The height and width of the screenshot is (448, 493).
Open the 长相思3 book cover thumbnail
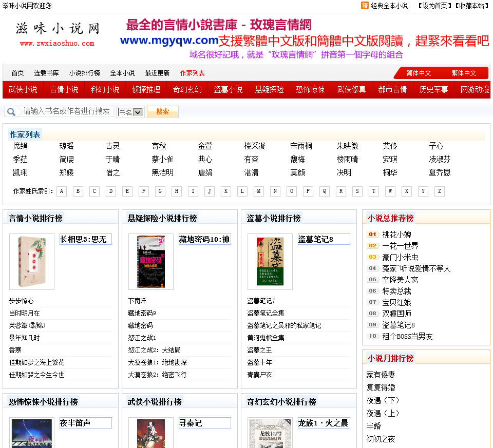tap(32, 261)
